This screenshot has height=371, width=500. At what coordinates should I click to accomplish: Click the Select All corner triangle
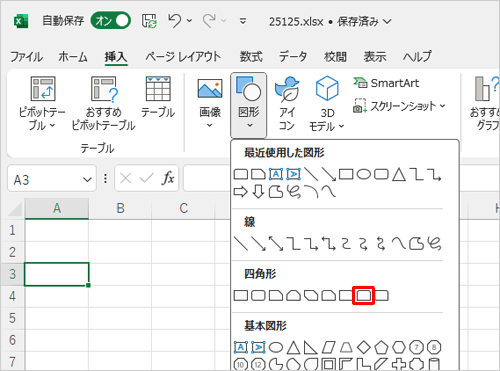pos(15,209)
